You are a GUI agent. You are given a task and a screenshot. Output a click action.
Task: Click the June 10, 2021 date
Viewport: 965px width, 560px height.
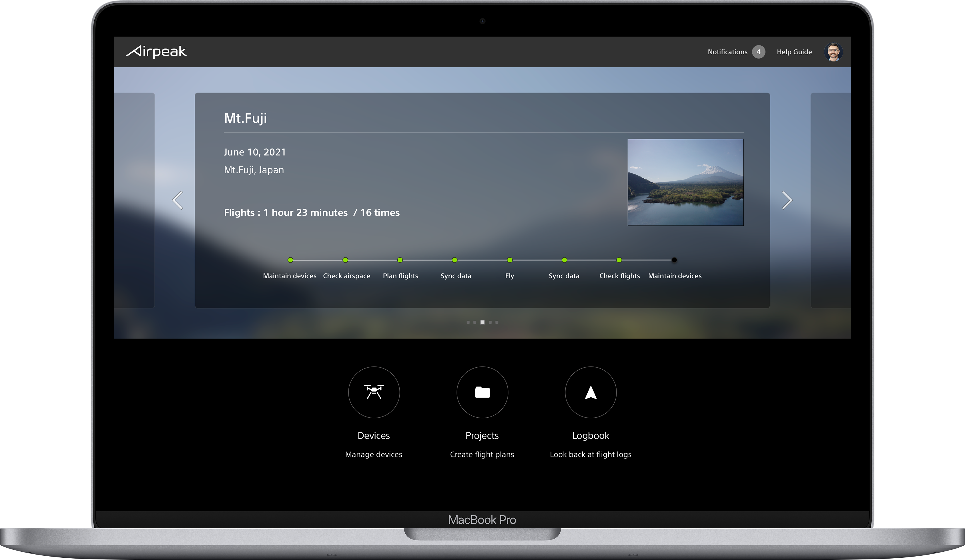(x=255, y=152)
